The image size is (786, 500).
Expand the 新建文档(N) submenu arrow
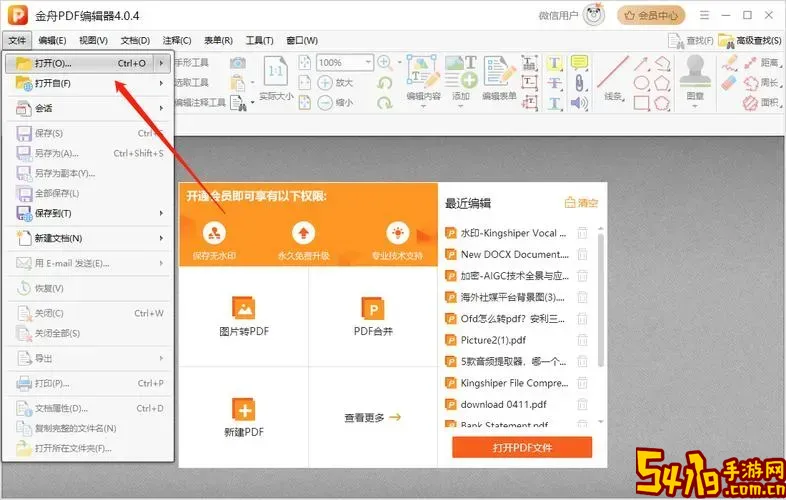click(x=161, y=239)
